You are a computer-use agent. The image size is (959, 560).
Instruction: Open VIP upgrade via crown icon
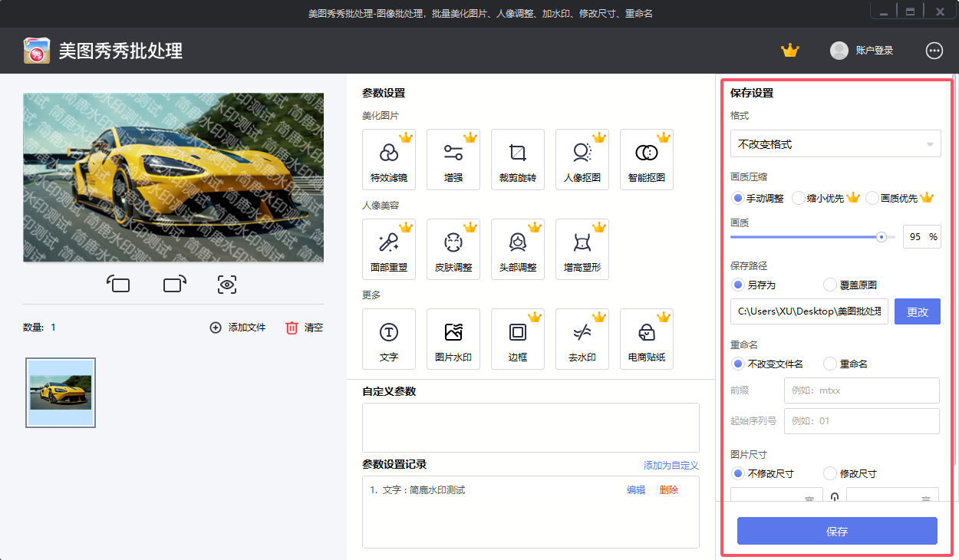pos(790,50)
